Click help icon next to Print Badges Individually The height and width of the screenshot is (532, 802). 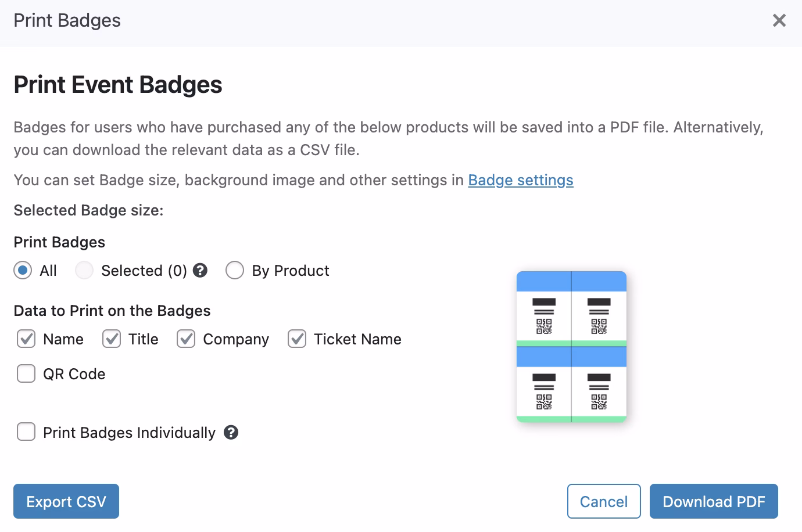coord(231,433)
